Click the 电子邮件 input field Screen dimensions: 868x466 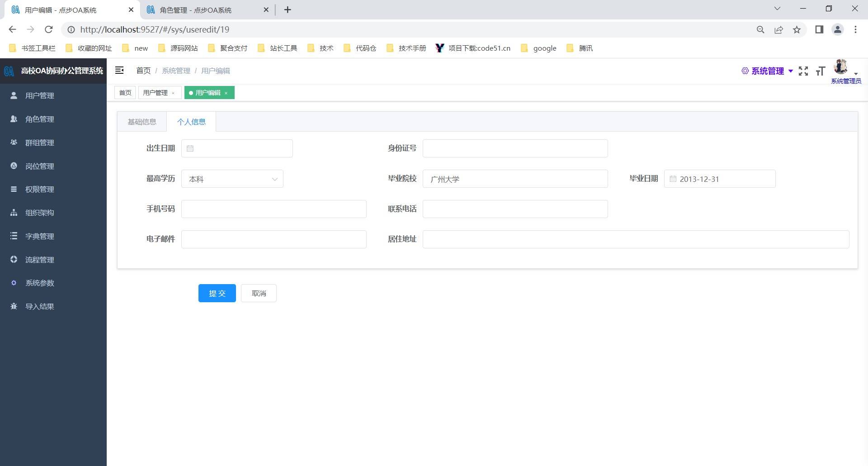(274, 239)
